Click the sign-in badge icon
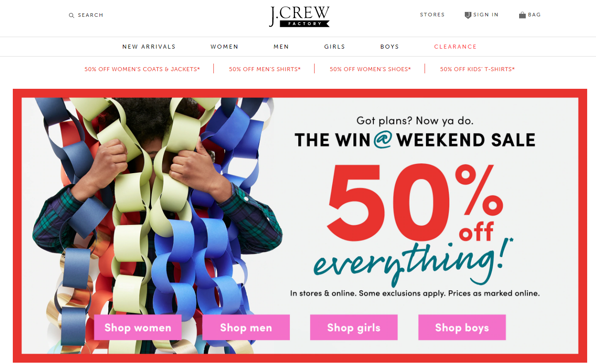 pyautogui.click(x=468, y=15)
